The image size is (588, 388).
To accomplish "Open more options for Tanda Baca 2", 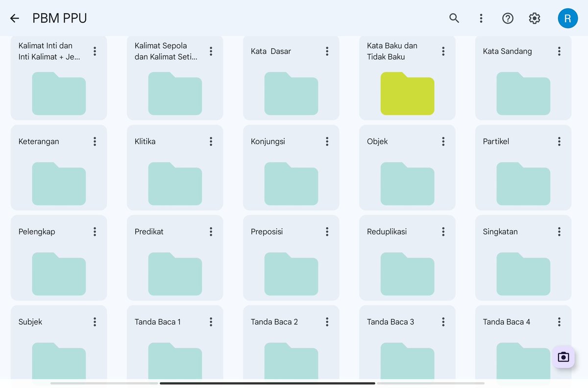I will click(327, 322).
